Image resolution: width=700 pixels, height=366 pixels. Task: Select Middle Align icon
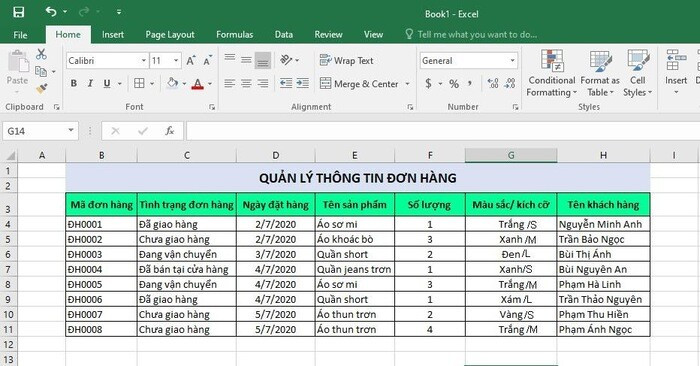coord(246,60)
